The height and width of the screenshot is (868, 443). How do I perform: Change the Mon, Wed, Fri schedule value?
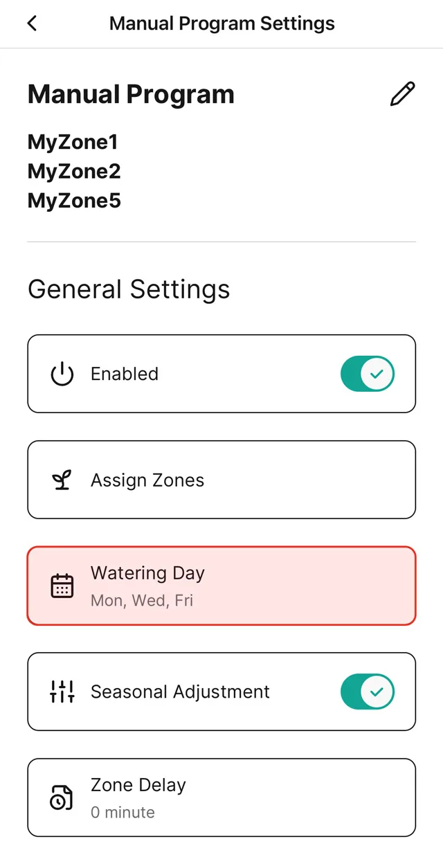tap(142, 601)
